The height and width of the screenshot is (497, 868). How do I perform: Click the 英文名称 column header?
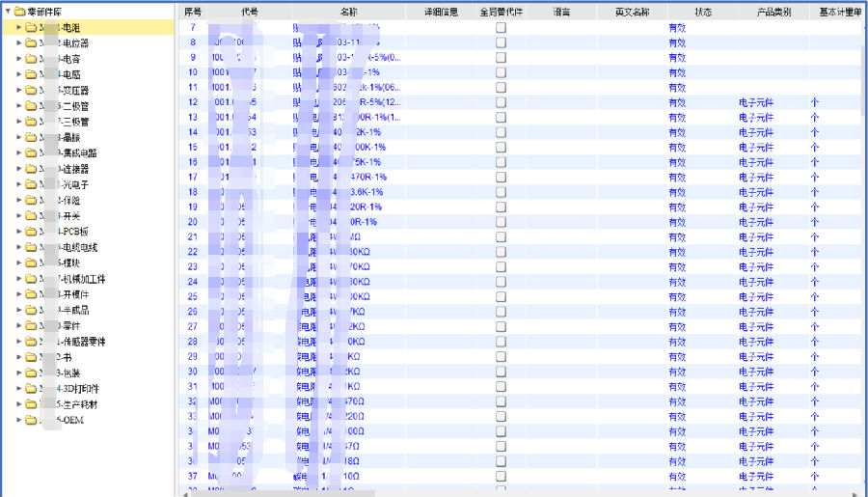pos(632,12)
